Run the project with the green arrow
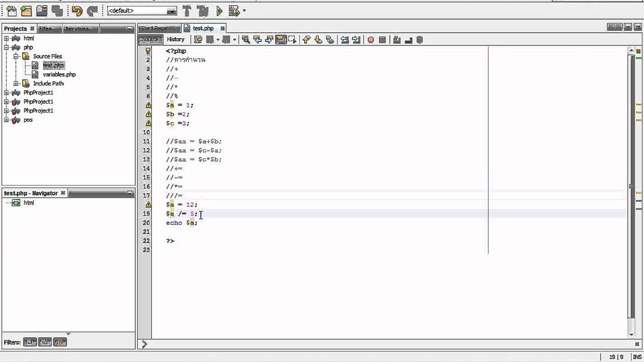 (219, 11)
